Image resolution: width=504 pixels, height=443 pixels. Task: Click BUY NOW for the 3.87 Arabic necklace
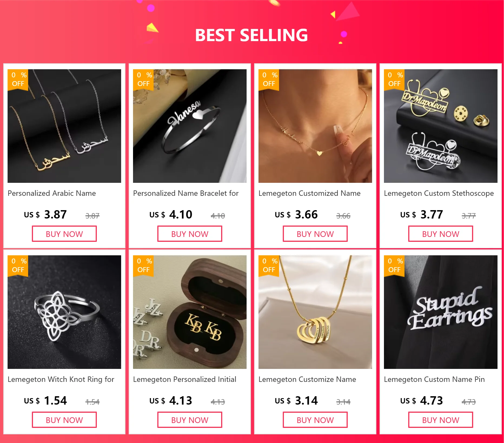(x=64, y=234)
